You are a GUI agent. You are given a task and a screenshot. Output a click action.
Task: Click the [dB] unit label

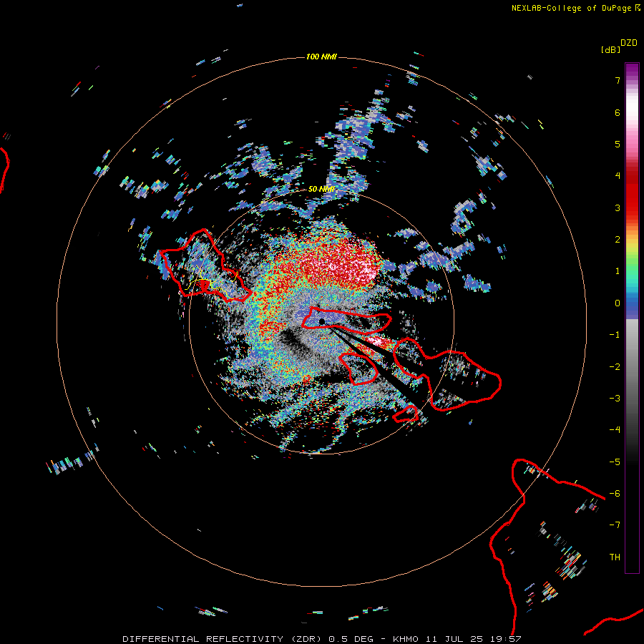click(610, 49)
